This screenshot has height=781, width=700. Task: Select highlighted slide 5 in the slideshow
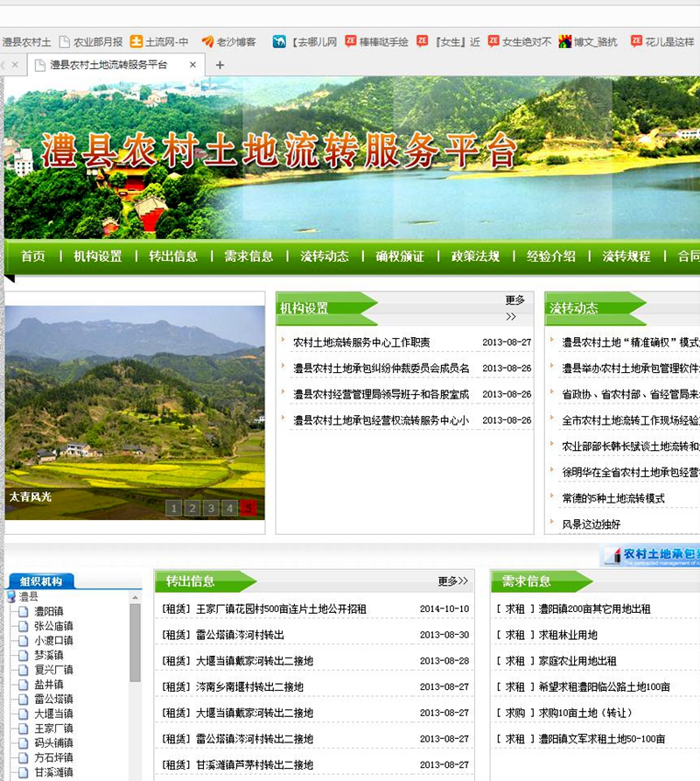248,508
